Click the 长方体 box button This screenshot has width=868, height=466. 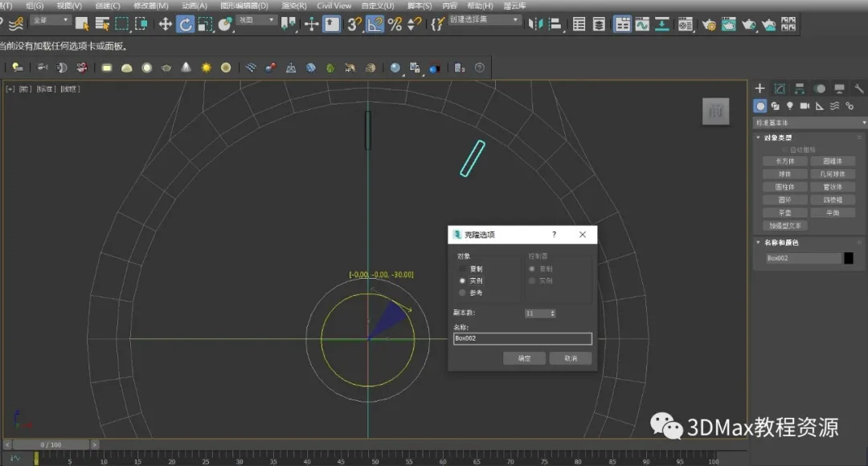(x=784, y=161)
